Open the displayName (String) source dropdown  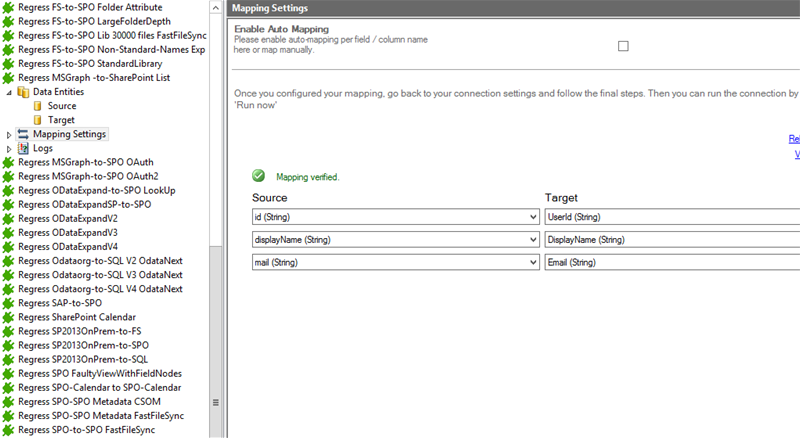pos(532,240)
